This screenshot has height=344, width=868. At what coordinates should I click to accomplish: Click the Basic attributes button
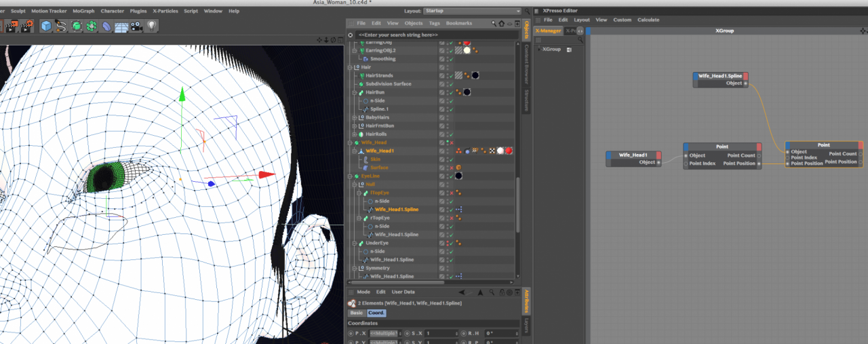pyautogui.click(x=356, y=313)
